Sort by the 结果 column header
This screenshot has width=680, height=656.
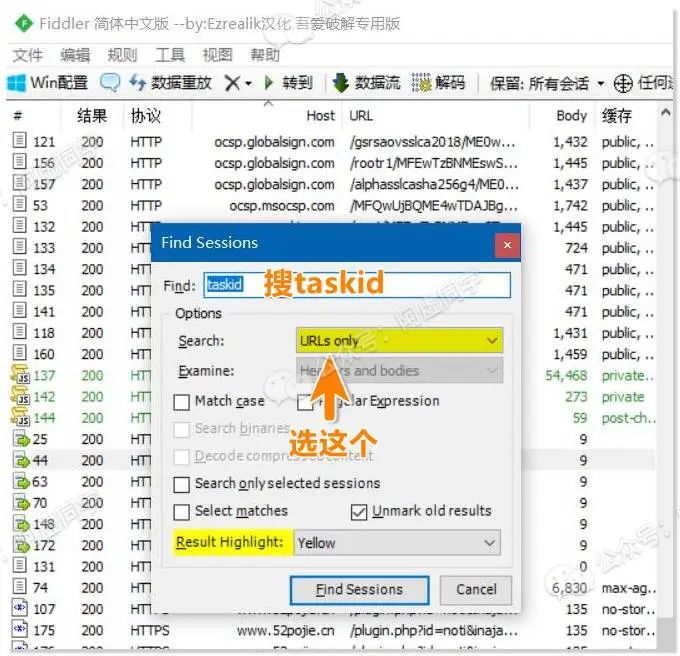(92, 116)
